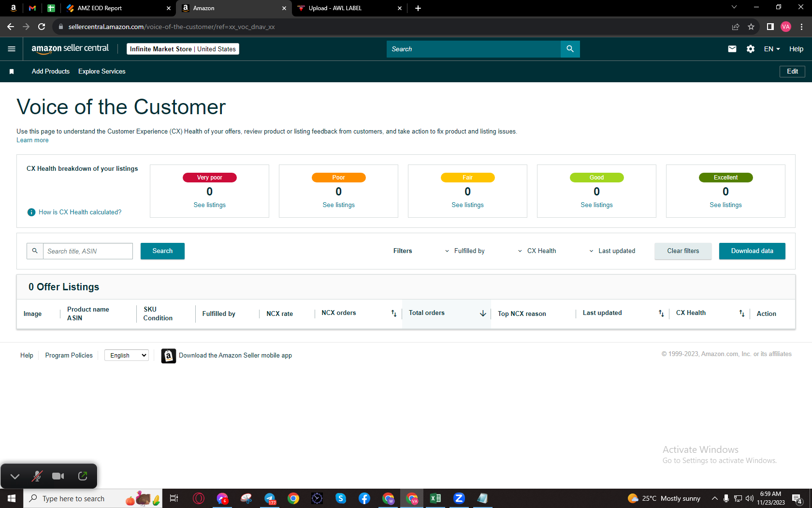Open the Infinite Market Store account switcher

(x=183, y=49)
